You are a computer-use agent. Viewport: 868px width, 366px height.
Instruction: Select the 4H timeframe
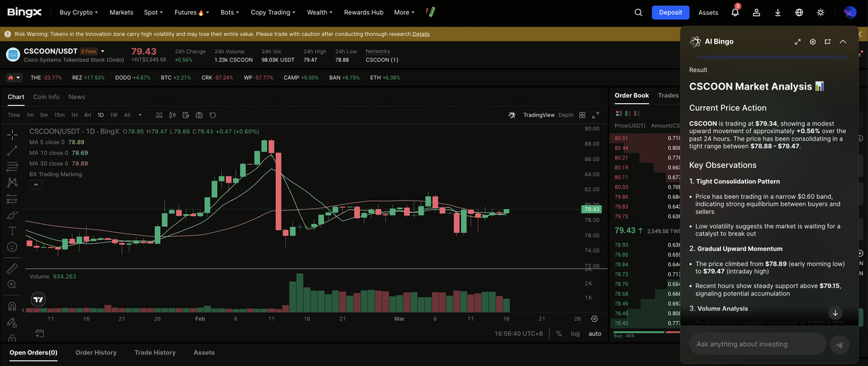click(x=87, y=115)
